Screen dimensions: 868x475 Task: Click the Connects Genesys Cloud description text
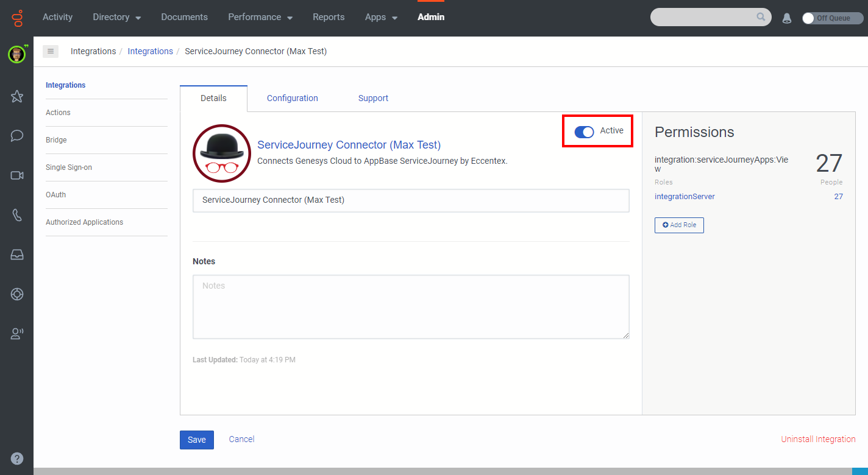(x=382, y=161)
